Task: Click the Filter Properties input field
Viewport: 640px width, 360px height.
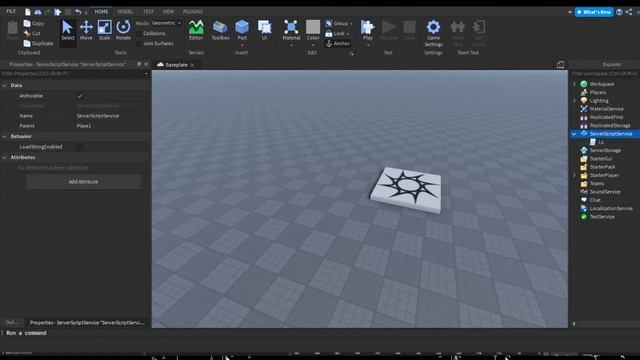Action: 73,74
